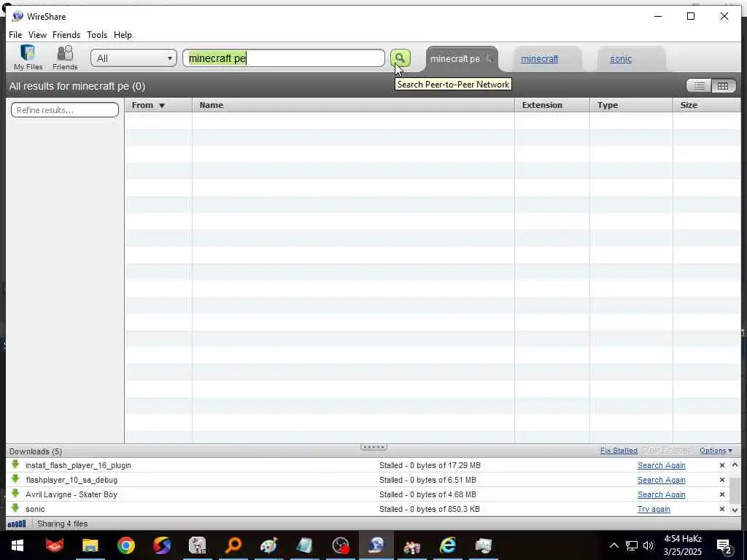
Task: Open Internet Explorer from the taskbar
Action: click(447, 545)
